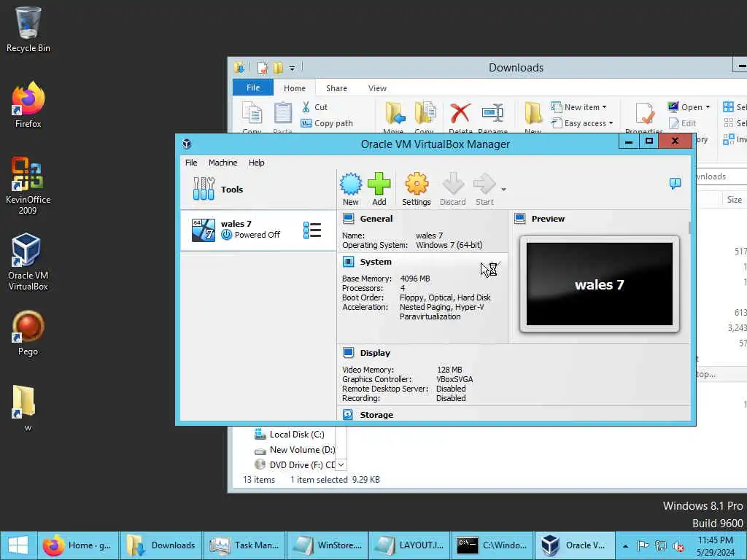The height and width of the screenshot is (560, 747).
Task: Click the notification center icon in VirtualBox
Action: coord(675,183)
